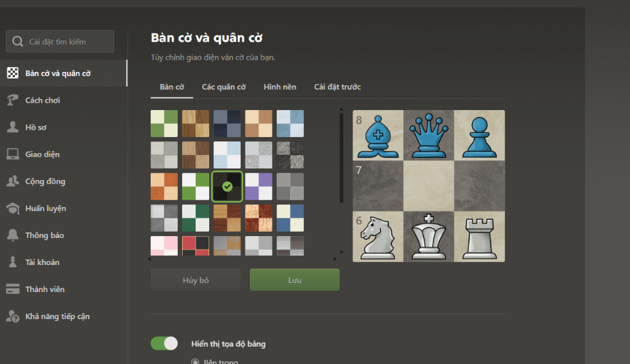Click the board list scroll-down arrow
630x364 pixels.
pyautogui.click(x=341, y=252)
